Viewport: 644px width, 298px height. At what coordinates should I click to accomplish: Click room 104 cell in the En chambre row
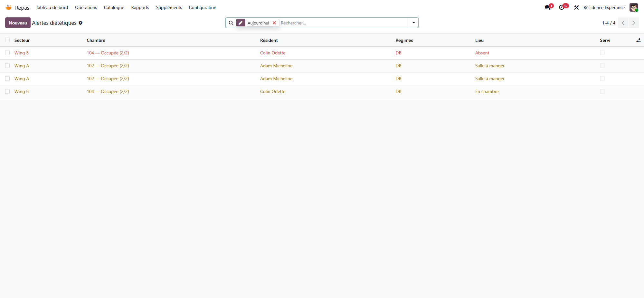click(108, 91)
